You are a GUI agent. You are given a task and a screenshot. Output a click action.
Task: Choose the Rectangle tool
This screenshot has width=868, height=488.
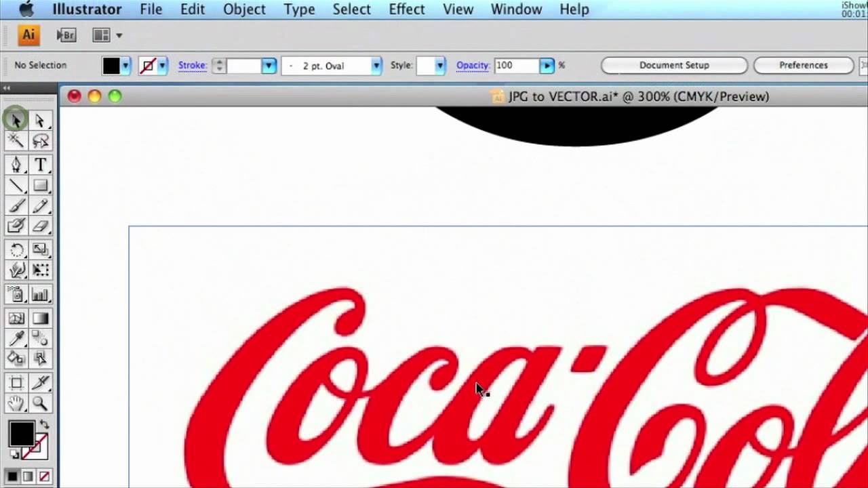click(x=40, y=186)
